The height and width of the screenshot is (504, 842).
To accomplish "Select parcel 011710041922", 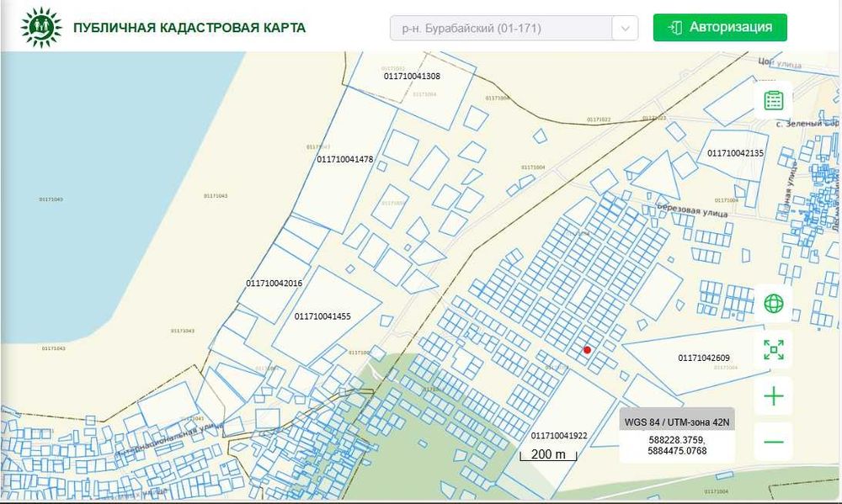I will click(559, 436).
